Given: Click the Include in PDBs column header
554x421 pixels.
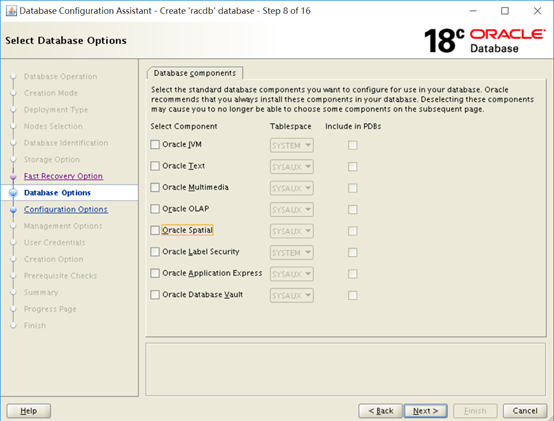Looking at the screenshot, I should [x=353, y=126].
